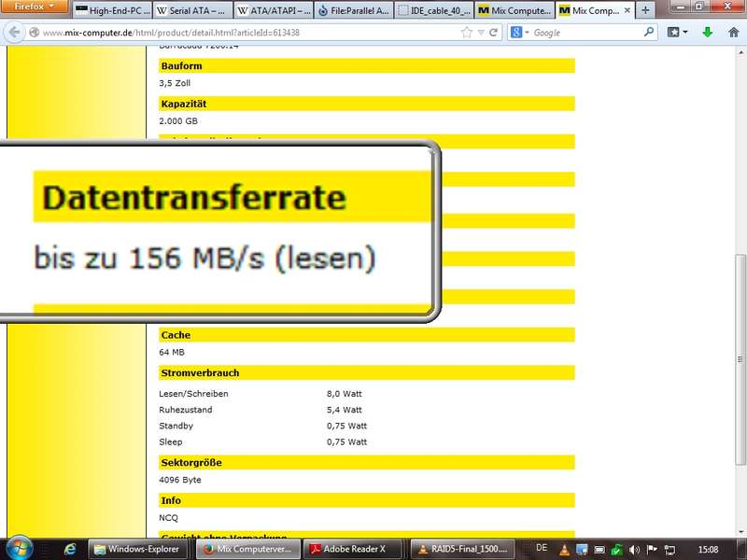Image resolution: width=747 pixels, height=560 pixels.
Task: Launch Internet Explorer from the taskbar
Action: coord(70,549)
